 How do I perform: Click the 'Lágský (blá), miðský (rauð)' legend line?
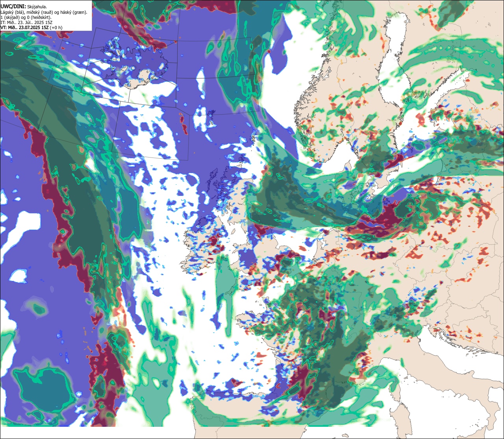point(44,12)
